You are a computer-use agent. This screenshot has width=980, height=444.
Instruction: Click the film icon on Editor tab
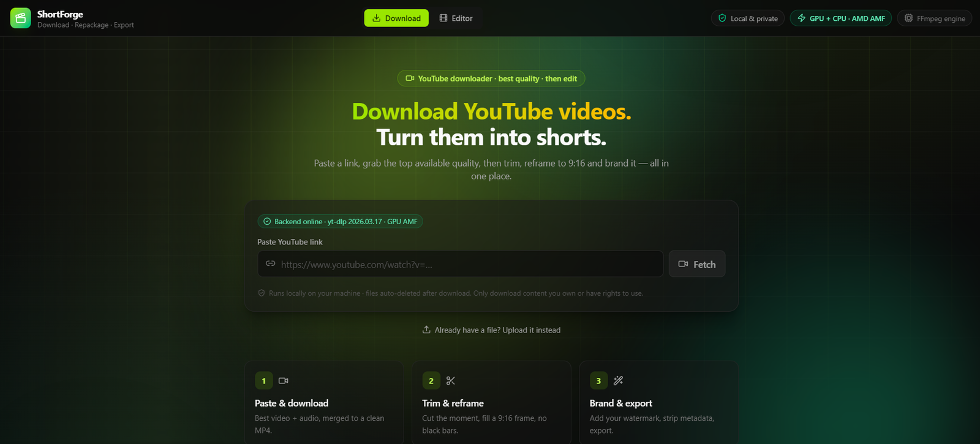point(443,18)
